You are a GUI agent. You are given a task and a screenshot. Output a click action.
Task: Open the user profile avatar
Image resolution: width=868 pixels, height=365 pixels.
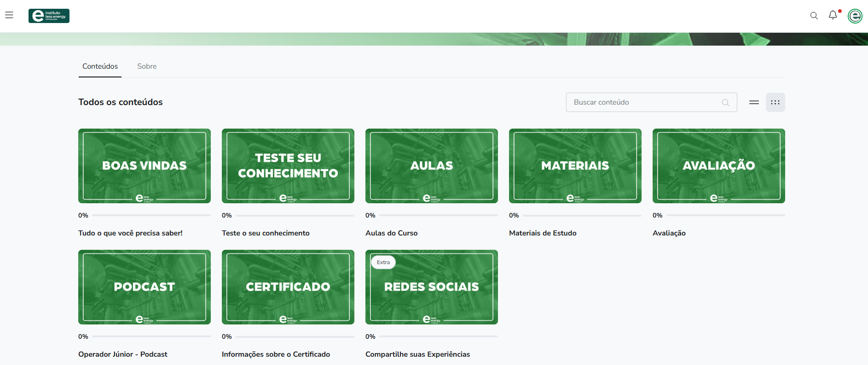(855, 16)
